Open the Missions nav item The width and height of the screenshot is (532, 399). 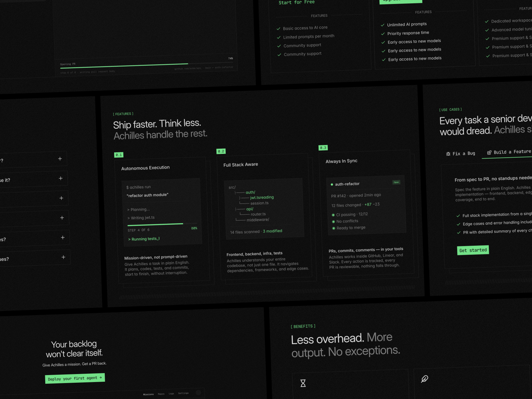(148, 394)
